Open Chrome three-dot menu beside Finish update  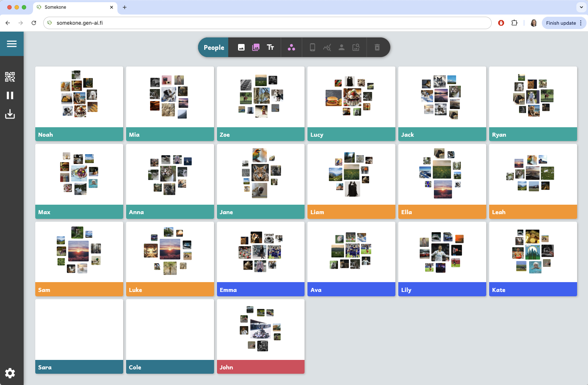tap(581, 23)
